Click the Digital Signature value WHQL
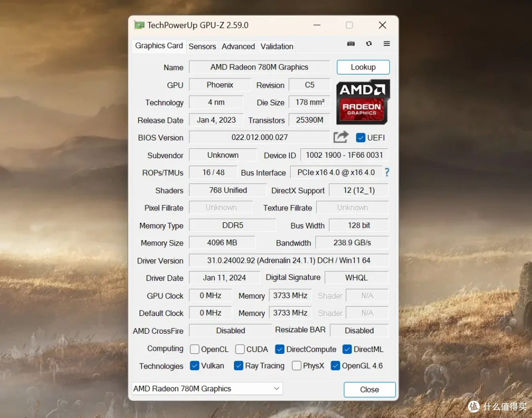532x418 pixels. (x=357, y=278)
